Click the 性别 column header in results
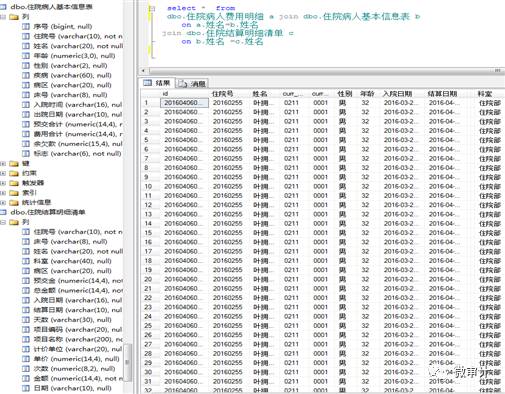Screen dimensions: 505x394 coord(345,94)
